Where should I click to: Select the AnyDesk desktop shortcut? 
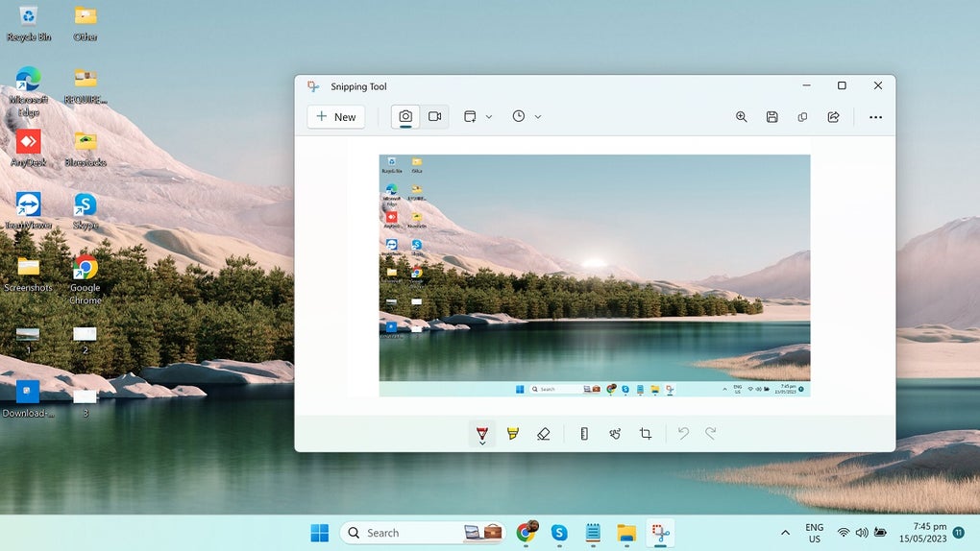(x=28, y=148)
